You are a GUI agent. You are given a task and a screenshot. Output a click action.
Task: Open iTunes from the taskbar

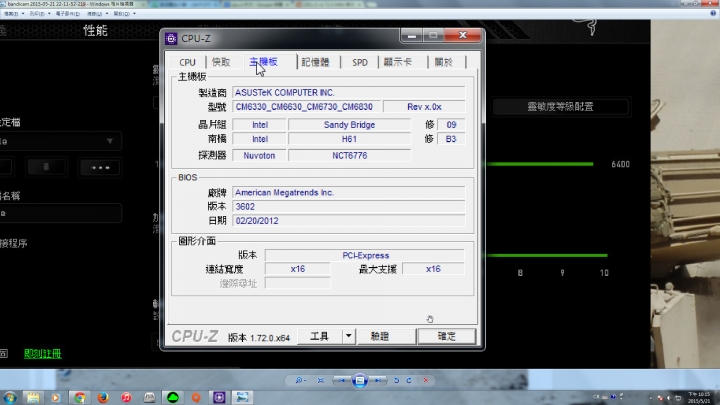126,397
